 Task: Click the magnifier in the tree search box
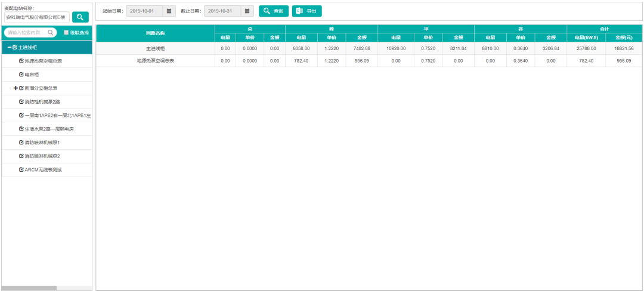[51, 32]
